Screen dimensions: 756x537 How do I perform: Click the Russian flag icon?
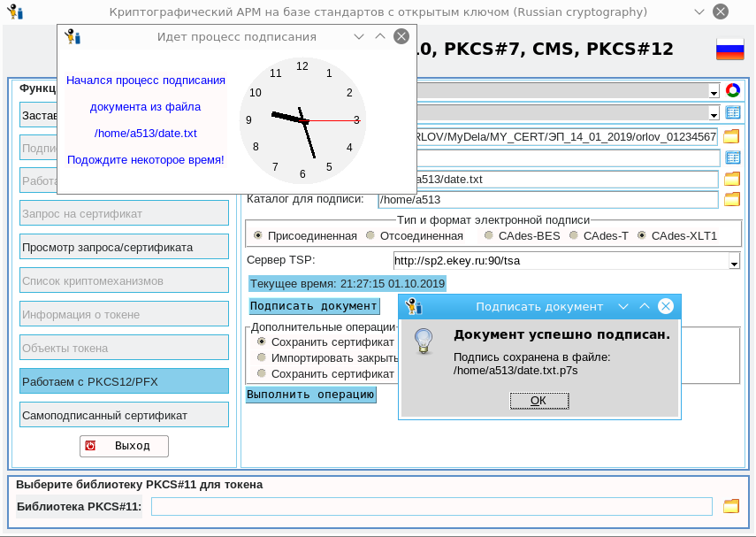coord(729,49)
